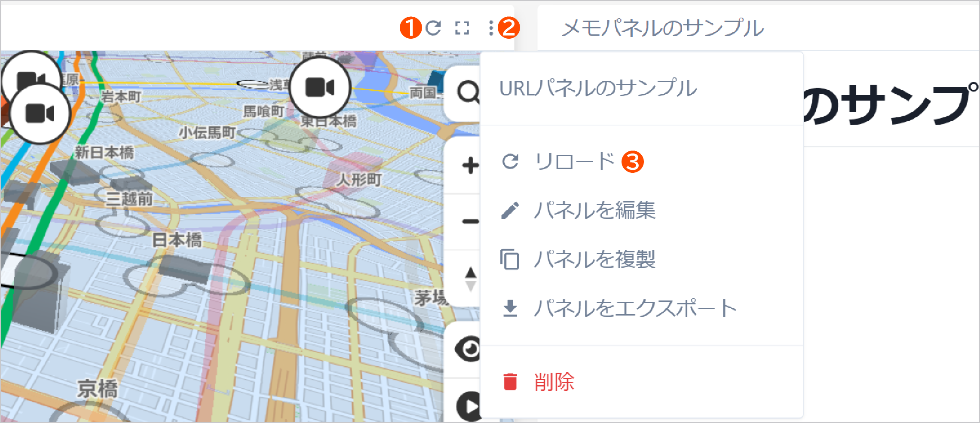Click the 馬喰町 label on the map
The image size is (980, 423).
pos(263,111)
